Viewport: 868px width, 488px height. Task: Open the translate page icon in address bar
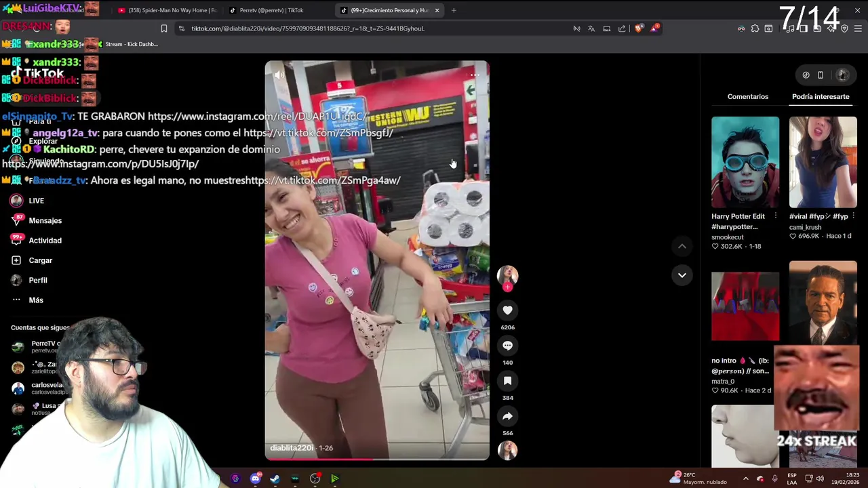pyautogui.click(x=591, y=28)
